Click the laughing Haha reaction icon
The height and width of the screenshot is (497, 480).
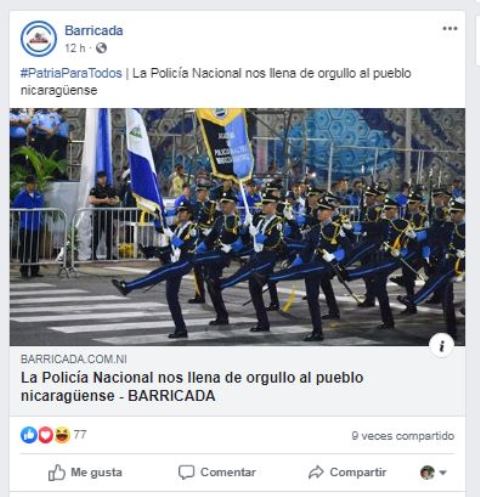click(62, 435)
